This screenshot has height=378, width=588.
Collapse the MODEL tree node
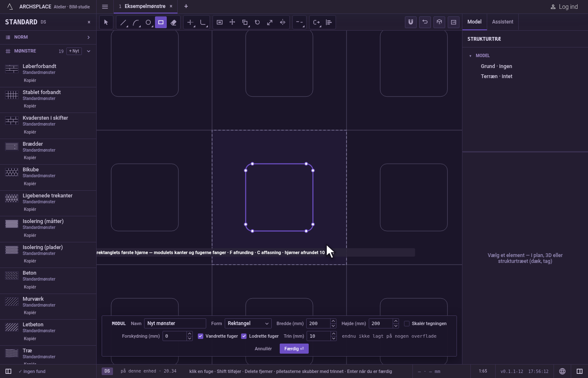[x=470, y=56]
